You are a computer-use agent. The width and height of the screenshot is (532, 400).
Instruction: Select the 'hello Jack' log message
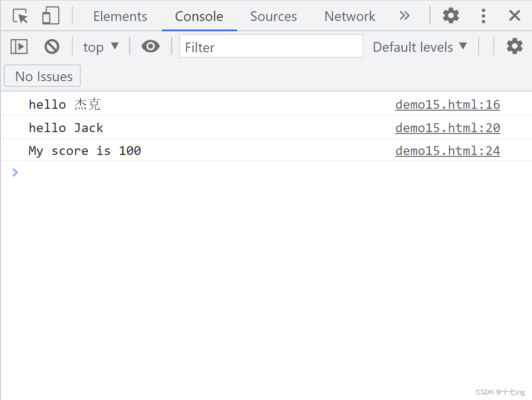[66, 128]
